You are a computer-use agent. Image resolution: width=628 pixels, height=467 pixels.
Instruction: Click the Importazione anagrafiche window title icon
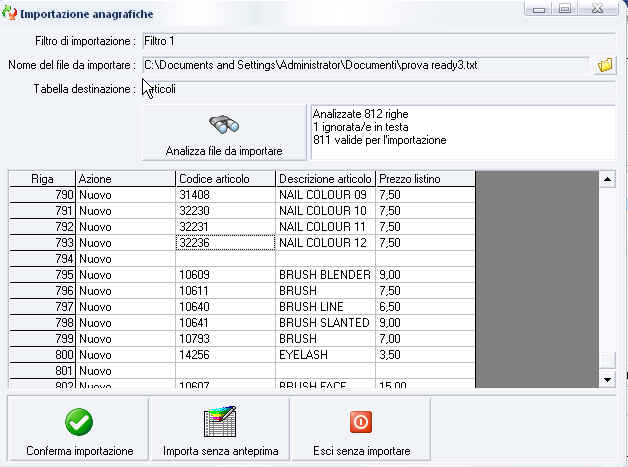(9, 13)
